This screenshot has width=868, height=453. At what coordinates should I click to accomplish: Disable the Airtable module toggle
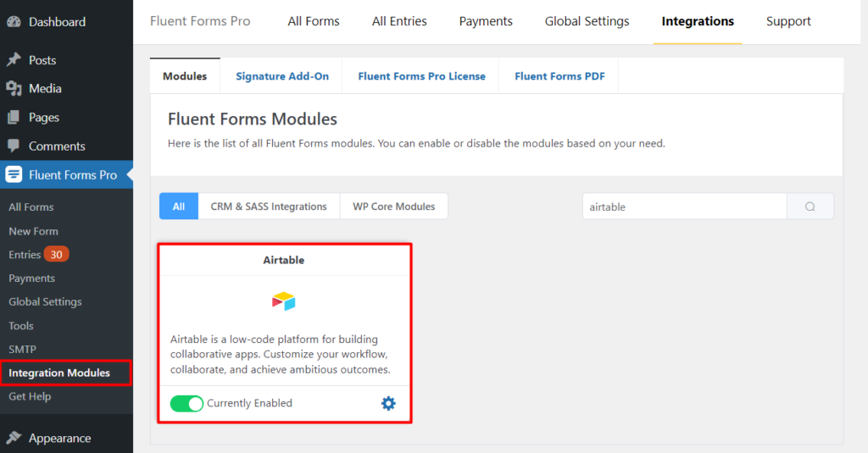pos(186,403)
